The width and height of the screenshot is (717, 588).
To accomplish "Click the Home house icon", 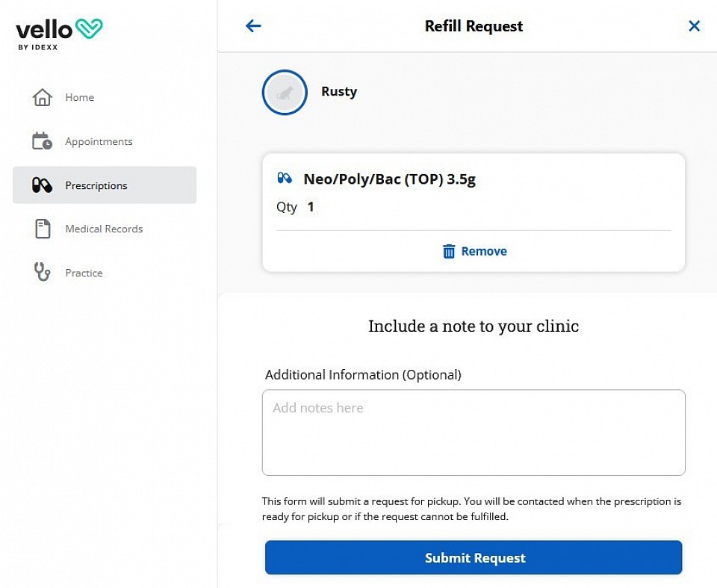I will [x=42, y=97].
